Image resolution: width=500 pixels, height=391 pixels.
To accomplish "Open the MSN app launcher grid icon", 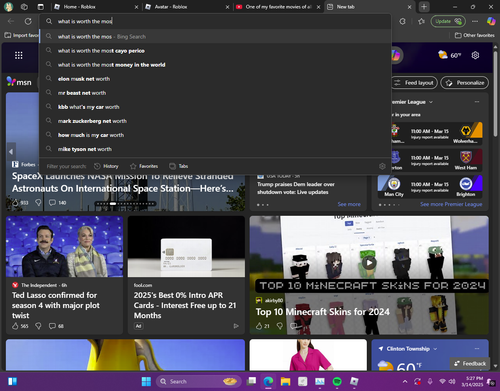I will point(19,55).
